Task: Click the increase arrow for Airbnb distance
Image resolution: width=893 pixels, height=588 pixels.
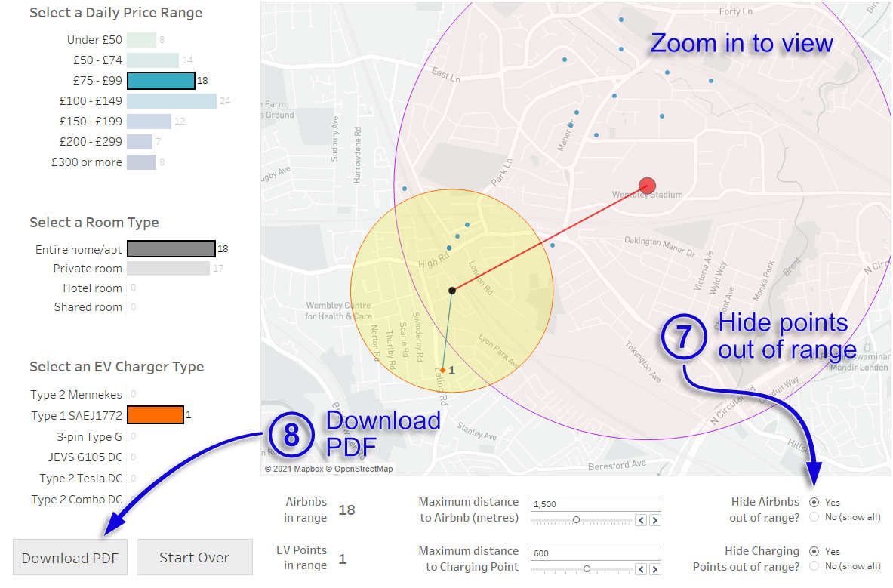Action: point(654,520)
